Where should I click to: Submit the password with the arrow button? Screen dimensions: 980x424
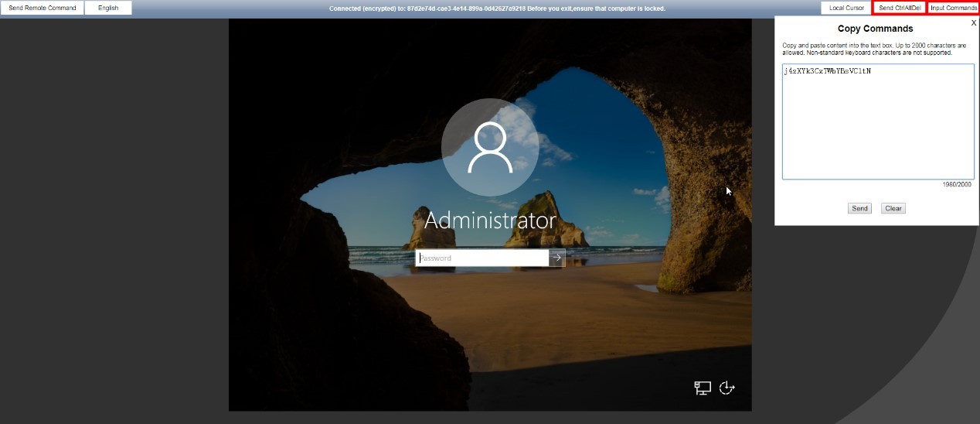click(x=557, y=258)
